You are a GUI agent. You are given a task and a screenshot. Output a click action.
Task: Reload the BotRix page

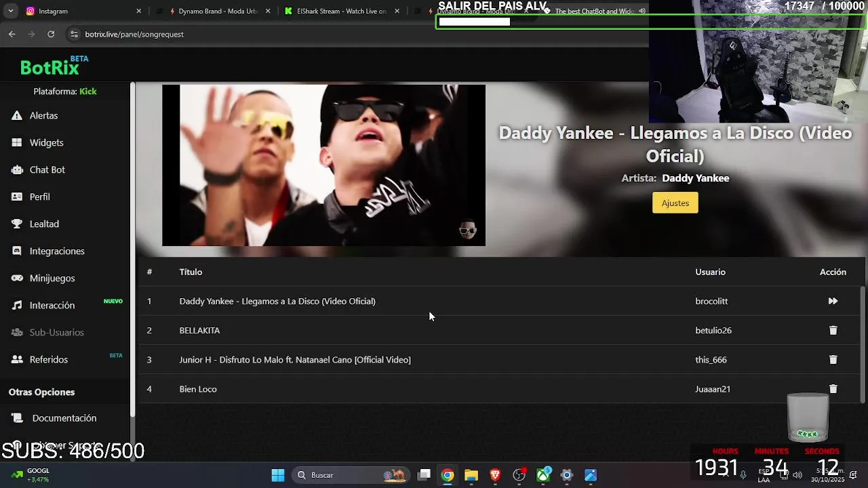(51, 34)
